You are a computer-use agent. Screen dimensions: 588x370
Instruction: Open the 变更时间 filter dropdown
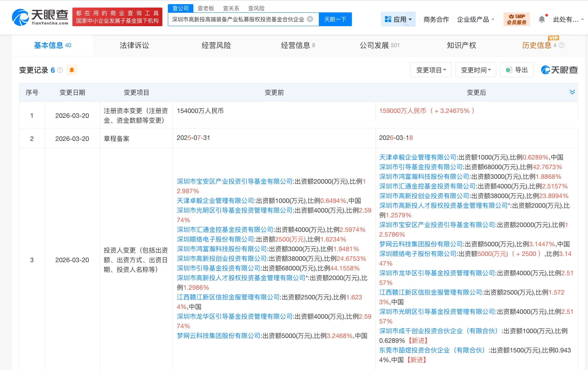(475, 70)
